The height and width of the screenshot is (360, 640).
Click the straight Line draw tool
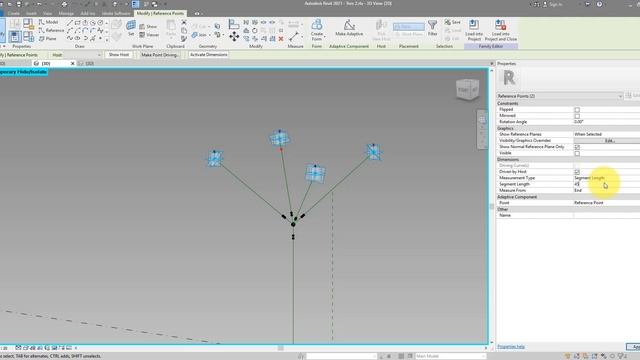click(70, 22)
